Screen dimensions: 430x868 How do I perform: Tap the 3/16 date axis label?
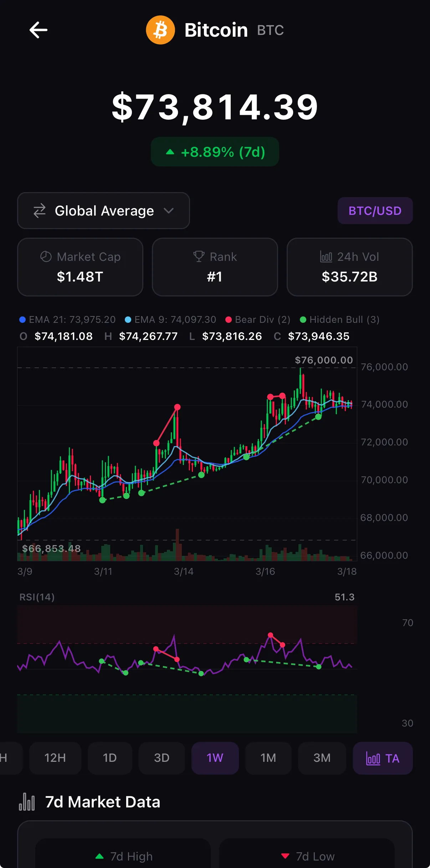tap(265, 572)
